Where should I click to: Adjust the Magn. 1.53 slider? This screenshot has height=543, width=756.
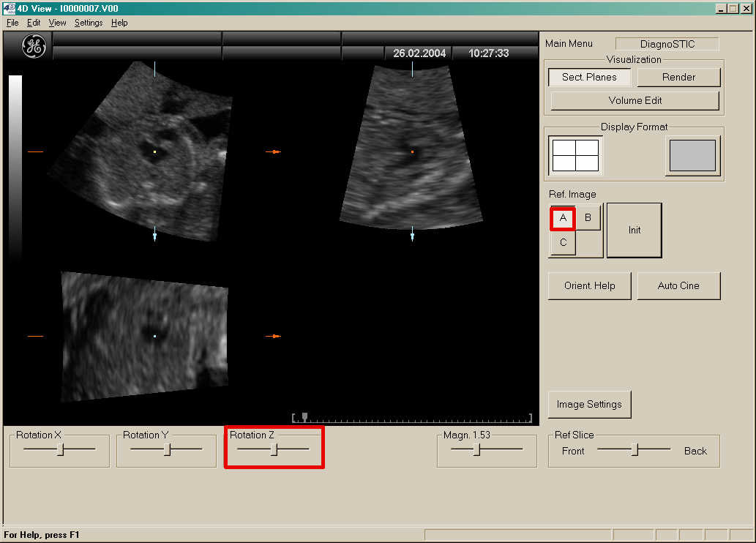click(x=476, y=449)
